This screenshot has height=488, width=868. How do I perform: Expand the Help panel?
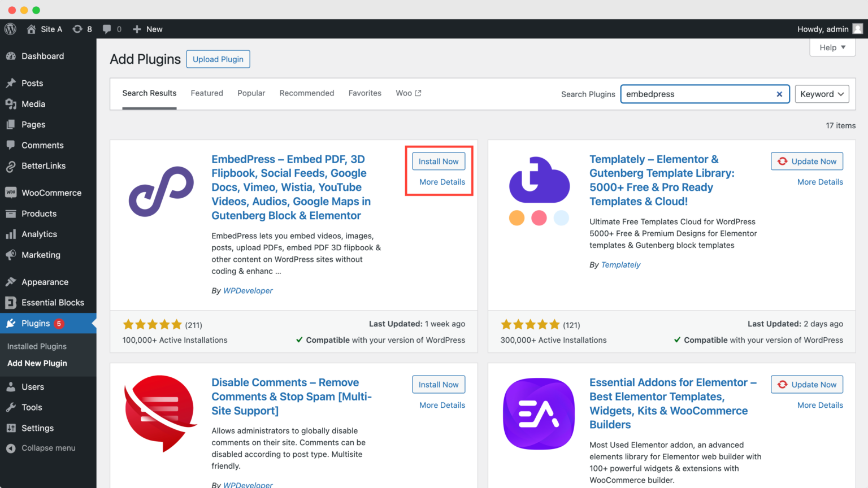[832, 47]
